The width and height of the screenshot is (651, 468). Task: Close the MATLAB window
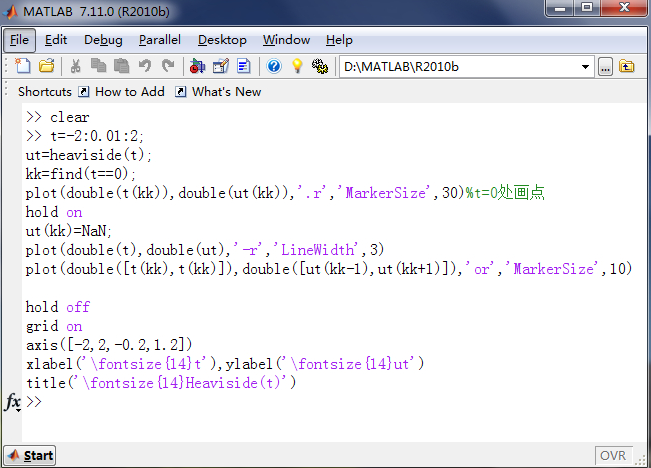pyautogui.click(x=624, y=8)
